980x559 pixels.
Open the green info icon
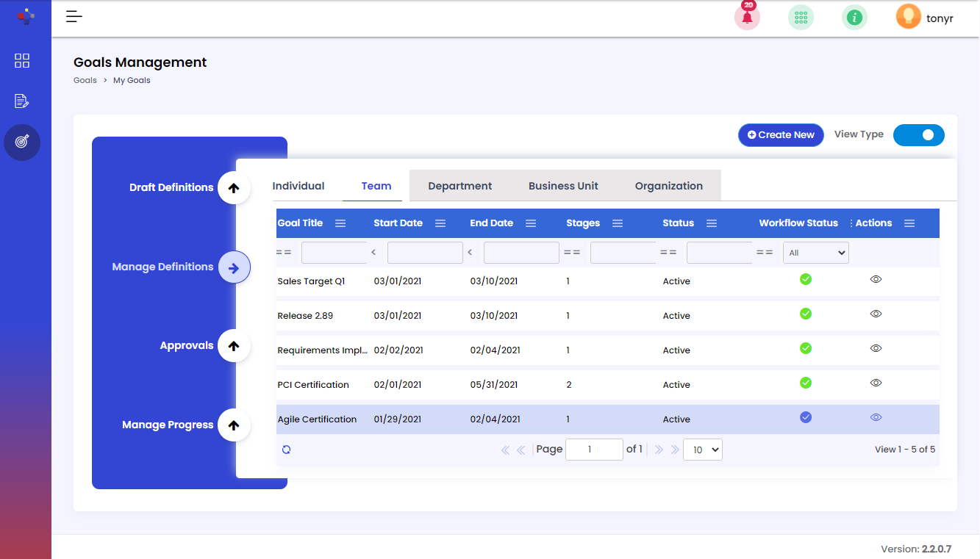pos(854,18)
